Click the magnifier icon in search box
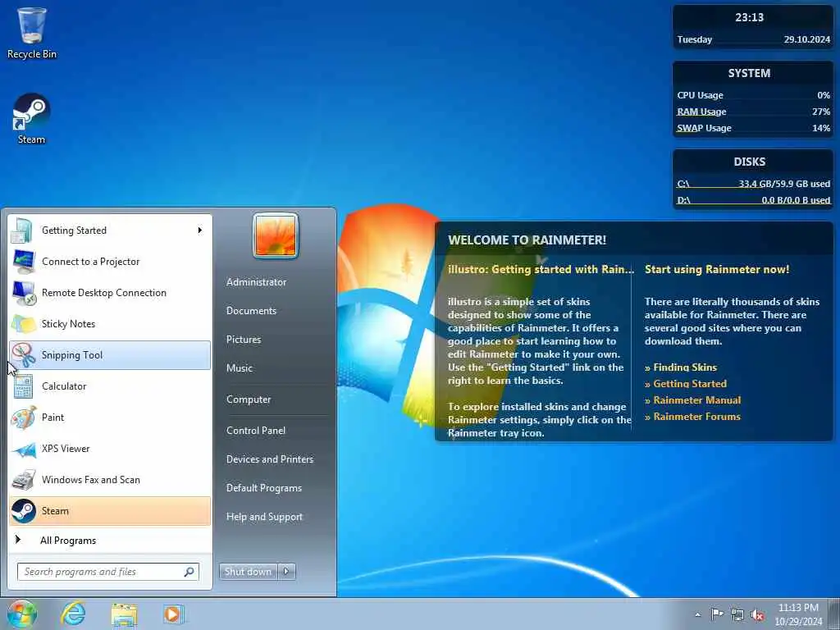Viewport: 840px width, 630px height. [x=189, y=572]
